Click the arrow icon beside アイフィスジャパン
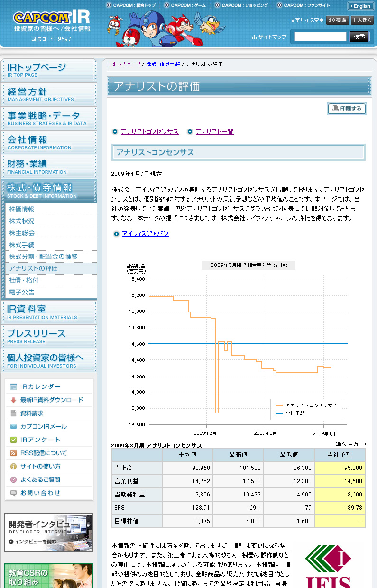This screenshot has height=588, width=377. pos(116,234)
